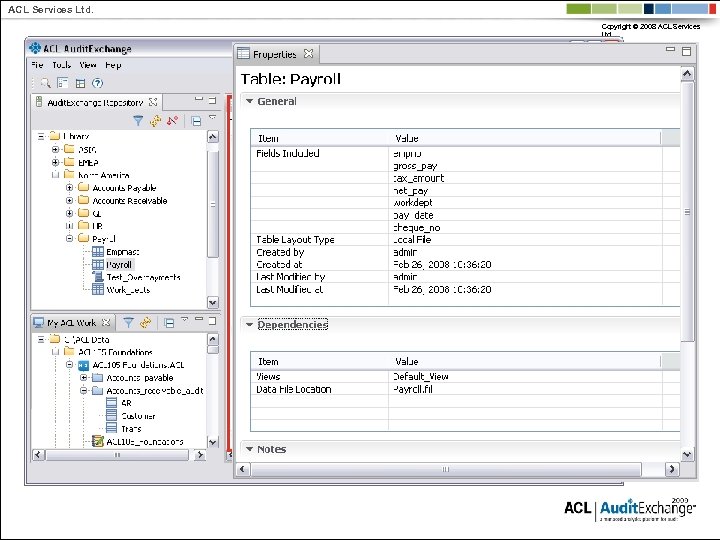Switch to the Properties tab

tap(274, 54)
